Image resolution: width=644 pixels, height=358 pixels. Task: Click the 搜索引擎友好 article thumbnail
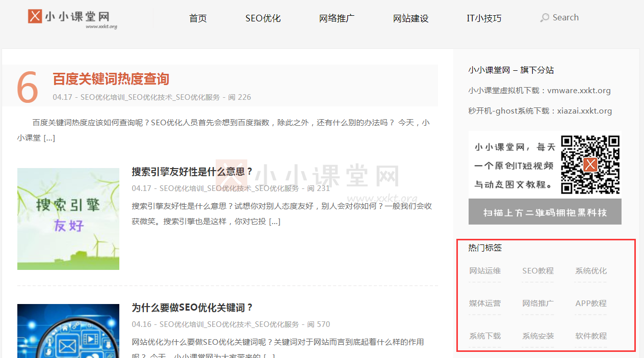[x=68, y=219]
